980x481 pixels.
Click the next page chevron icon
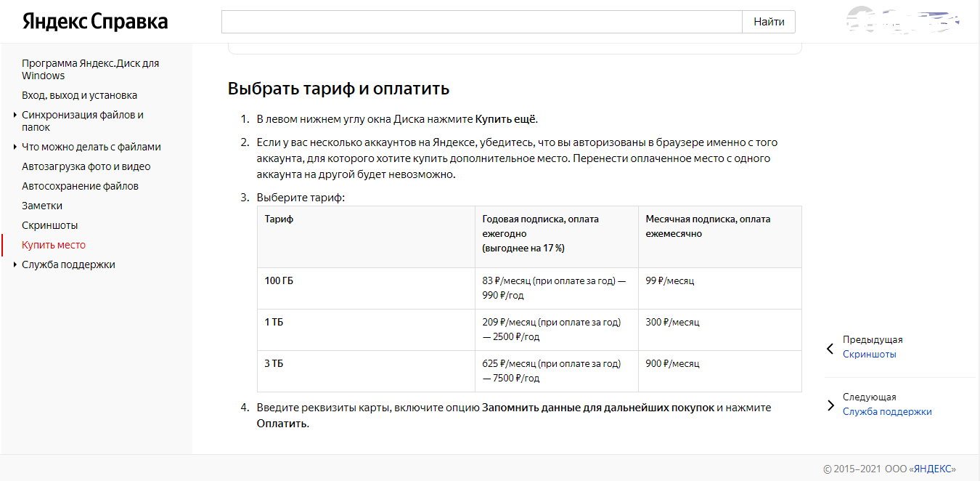click(830, 405)
